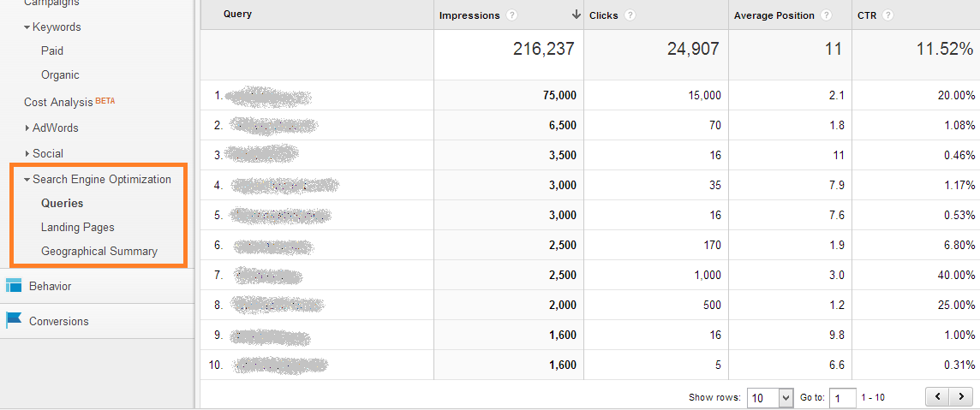The width and height of the screenshot is (980, 410).
Task: Open the Geographical Summary report
Action: point(99,252)
